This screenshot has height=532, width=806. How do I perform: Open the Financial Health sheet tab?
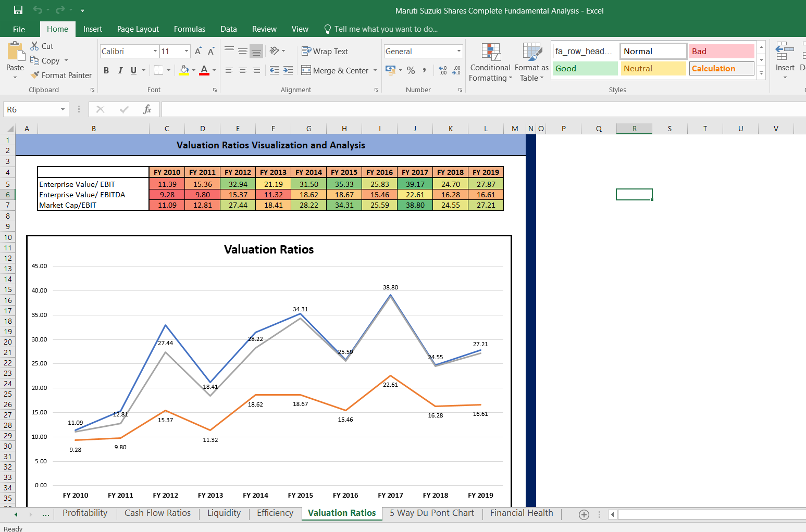pyautogui.click(x=522, y=513)
